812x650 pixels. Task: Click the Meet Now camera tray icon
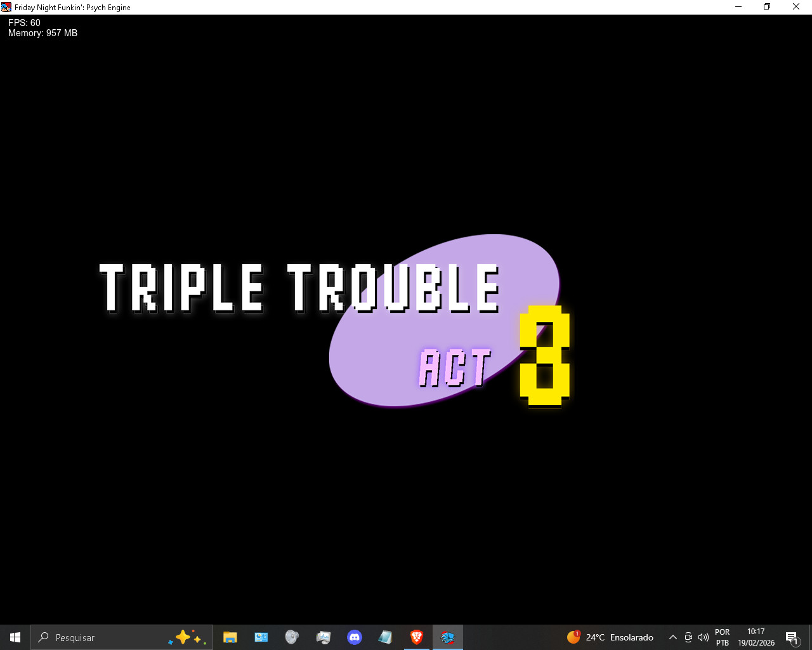(x=688, y=637)
